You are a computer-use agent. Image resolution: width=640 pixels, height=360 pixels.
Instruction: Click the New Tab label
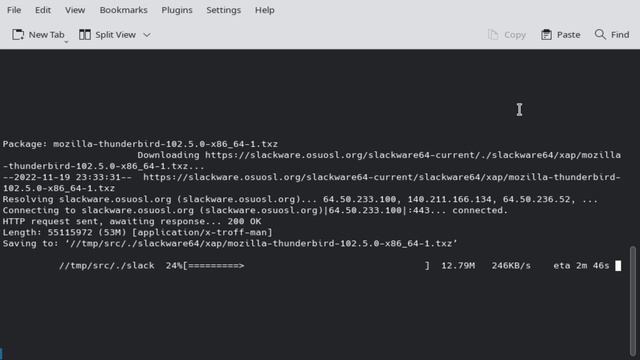[x=47, y=35]
